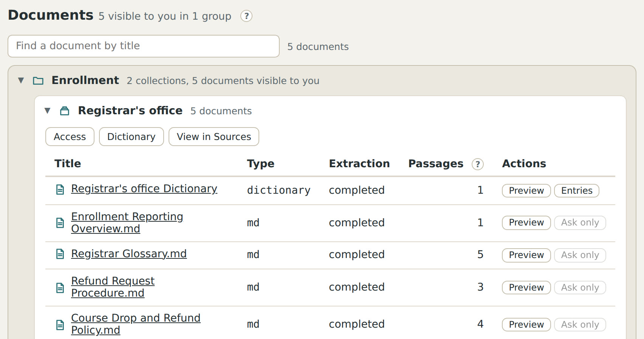
Task: Open Course Drop and Refund Policy.md link
Action: [x=136, y=324]
